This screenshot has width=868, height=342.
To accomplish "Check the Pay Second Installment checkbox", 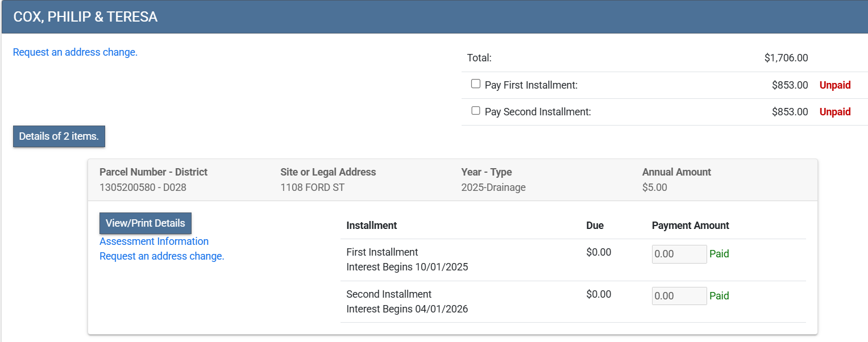I will [x=476, y=111].
